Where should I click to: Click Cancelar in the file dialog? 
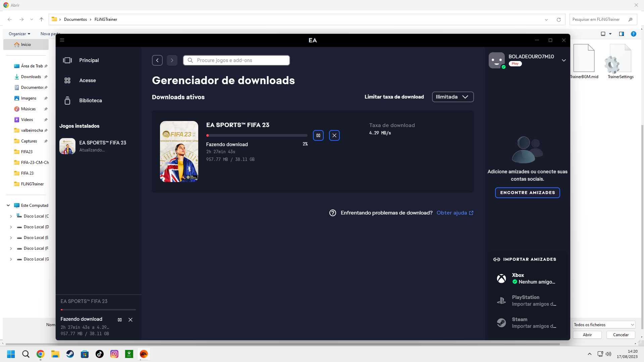coord(621,335)
